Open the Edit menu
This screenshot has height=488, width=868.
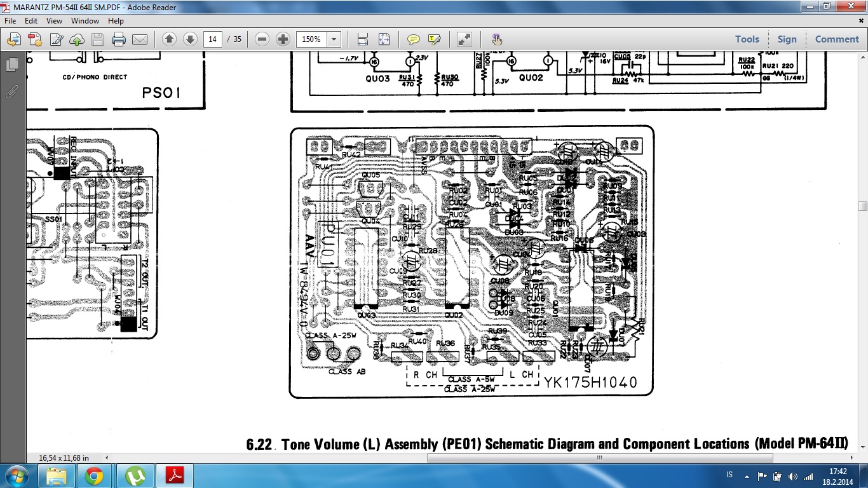click(31, 20)
